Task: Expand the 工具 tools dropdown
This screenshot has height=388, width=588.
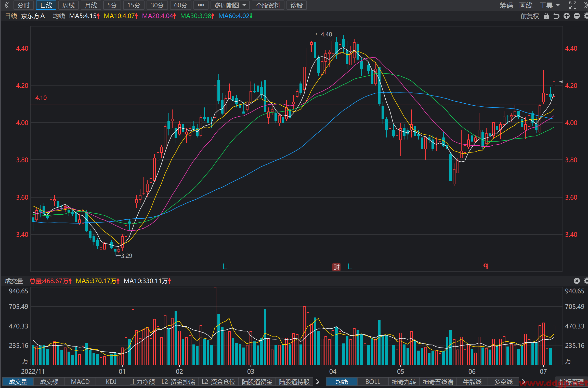Action: (550, 5)
